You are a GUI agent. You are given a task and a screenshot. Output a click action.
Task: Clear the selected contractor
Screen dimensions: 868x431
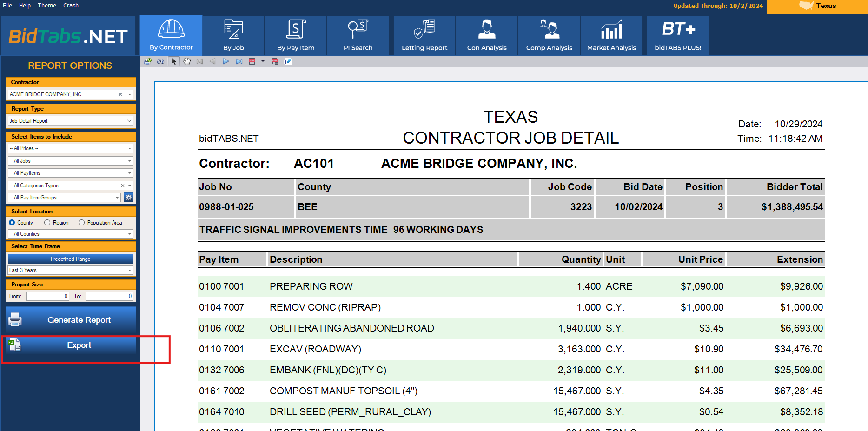pyautogui.click(x=120, y=94)
